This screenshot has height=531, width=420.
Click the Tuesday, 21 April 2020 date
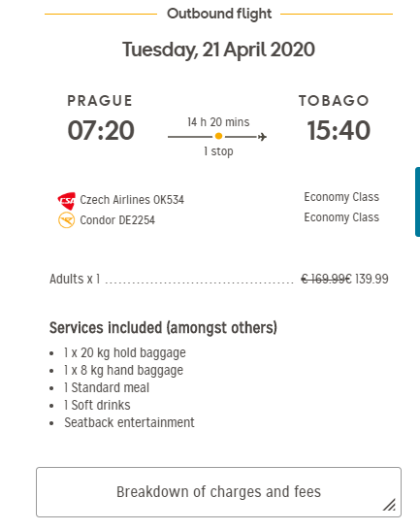click(x=218, y=50)
